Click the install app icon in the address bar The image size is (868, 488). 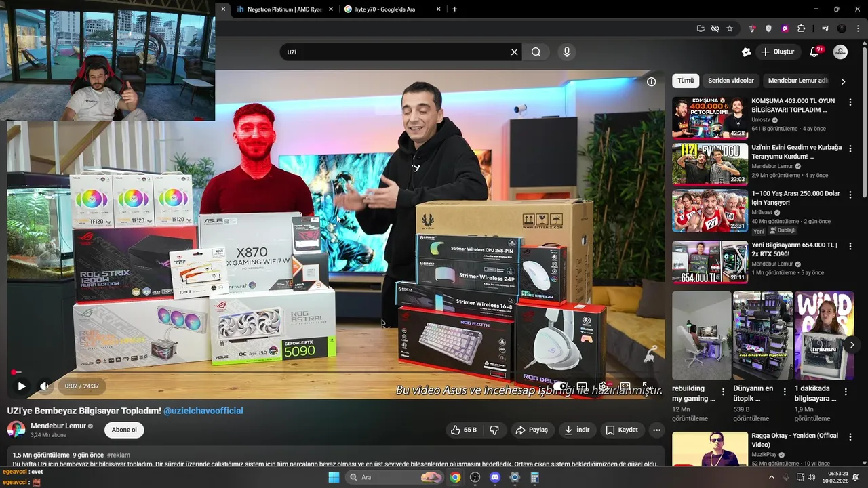tap(701, 28)
